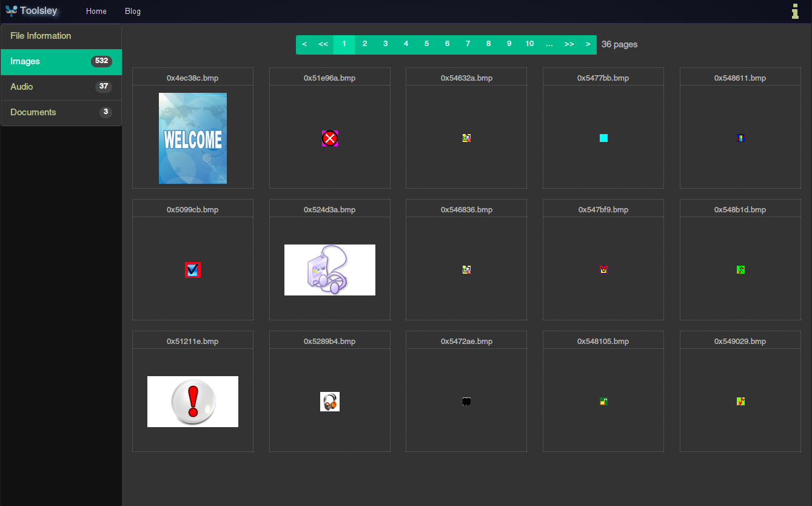This screenshot has width=812, height=506.
Task: Go to page 5 in pagination
Action: (x=427, y=44)
